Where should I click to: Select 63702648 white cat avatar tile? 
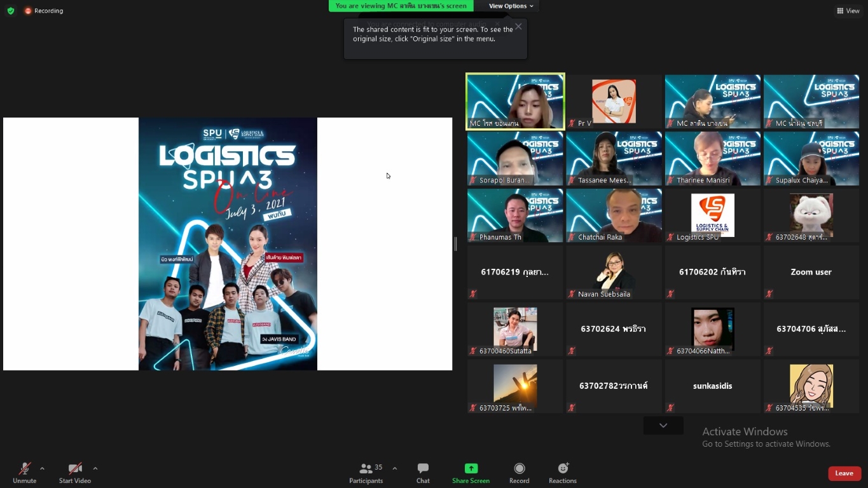point(811,215)
